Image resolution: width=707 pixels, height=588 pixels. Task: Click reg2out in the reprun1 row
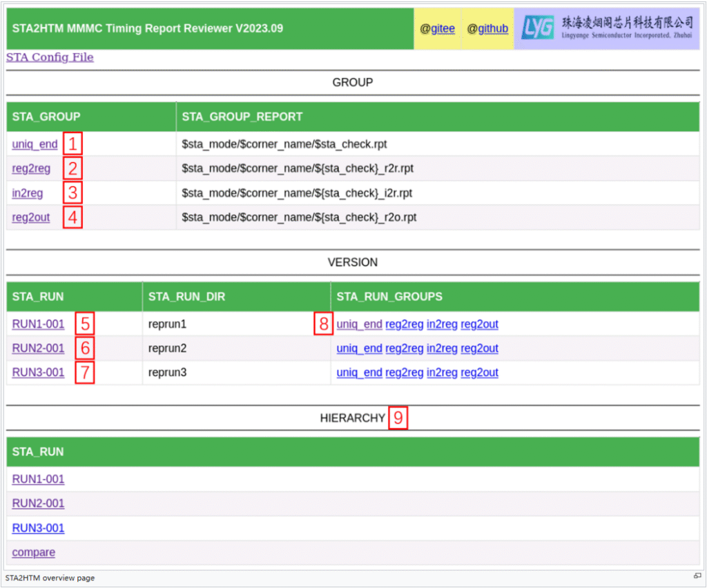tap(479, 324)
